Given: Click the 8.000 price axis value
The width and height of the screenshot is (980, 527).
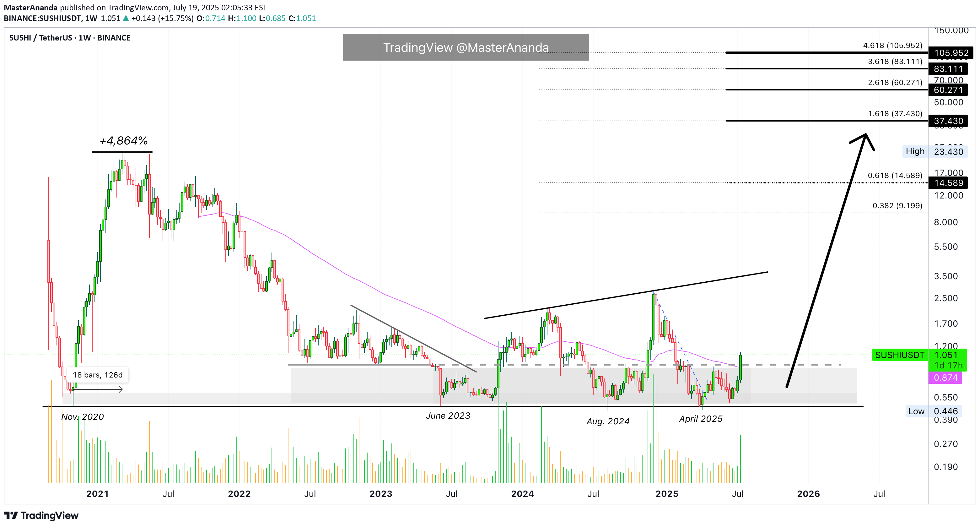Looking at the screenshot, I should point(946,222).
